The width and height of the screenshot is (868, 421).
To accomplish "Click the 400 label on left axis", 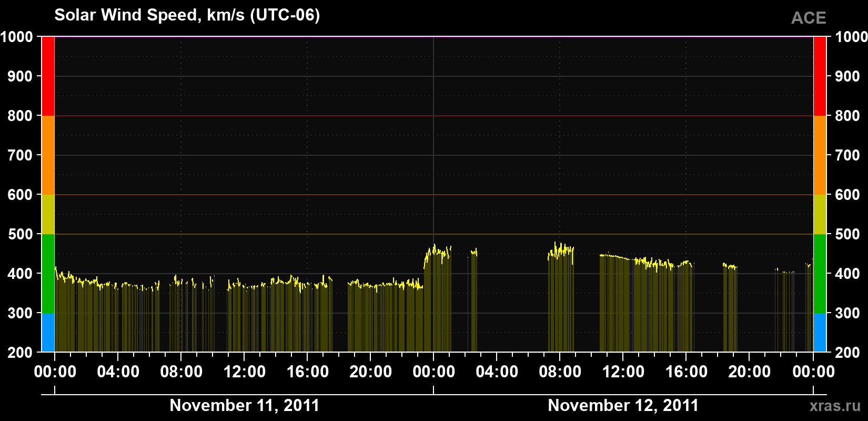I will [x=21, y=274].
